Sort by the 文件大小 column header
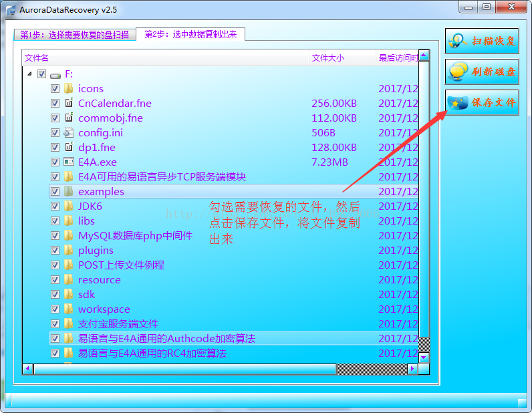The image size is (532, 413). point(342,58)
